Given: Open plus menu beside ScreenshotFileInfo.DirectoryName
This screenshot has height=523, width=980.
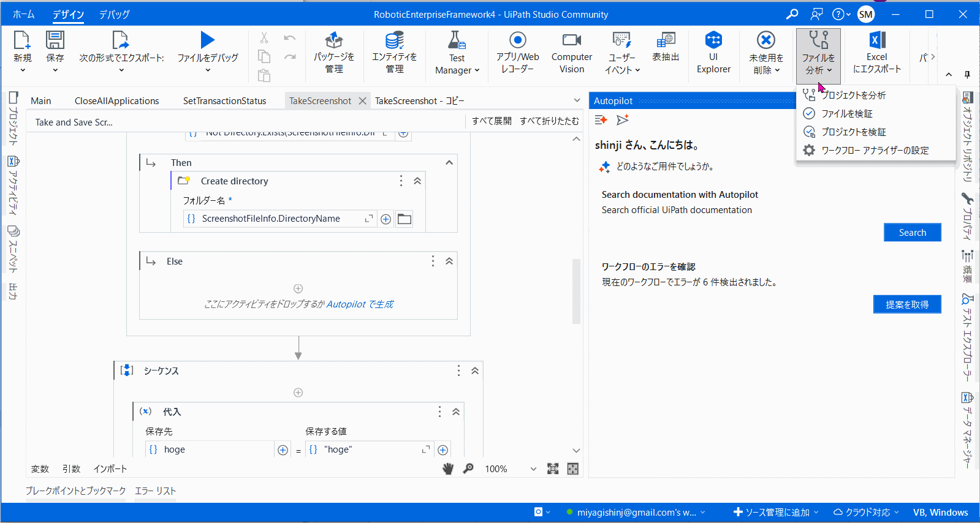Looking at the screenshot, I should [386, 219].
